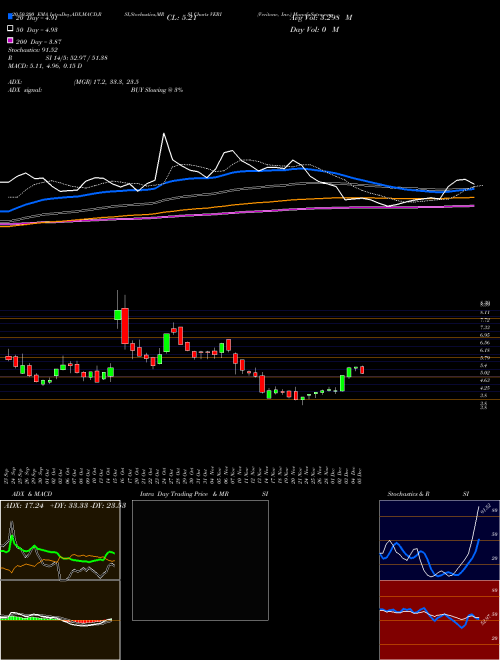
Task: Select the '50 Day = 4.93' legend text
Action: click(x=37, y=30)
